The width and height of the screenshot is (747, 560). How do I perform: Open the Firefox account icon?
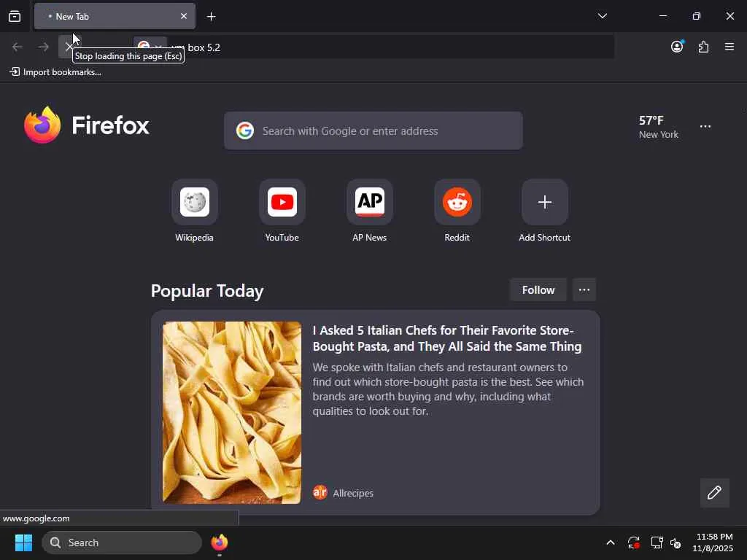(677, 47)
